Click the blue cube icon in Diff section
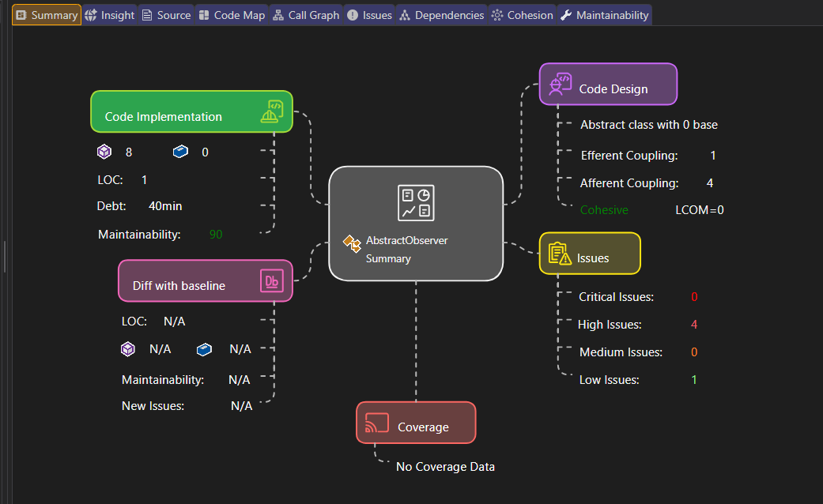The width and height of the screenshot is (823, 504). (204, 348)
